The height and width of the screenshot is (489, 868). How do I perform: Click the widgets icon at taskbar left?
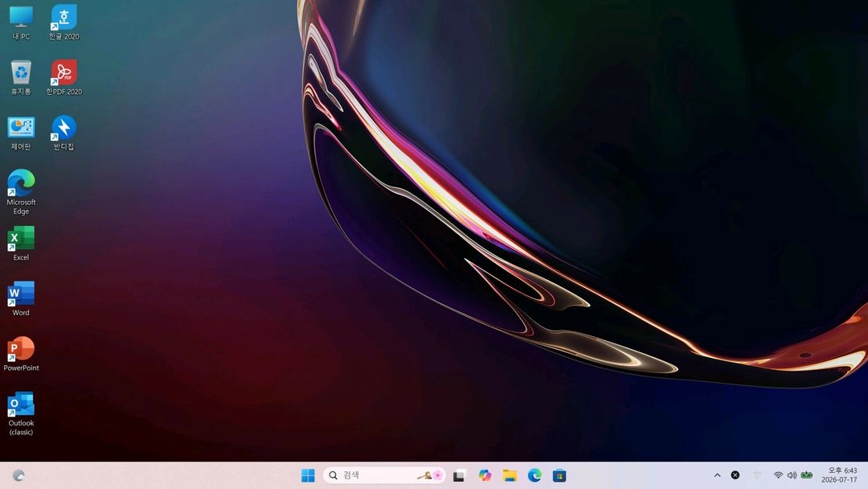click(18, 475)
